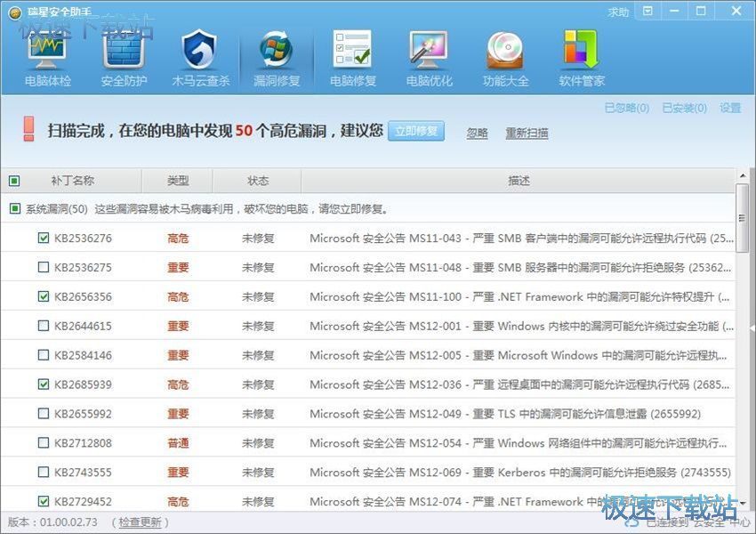Open the 电脑修复 checklist icon
The width and height of the screenshot is (756, 534).
click(x=353, y=59)
